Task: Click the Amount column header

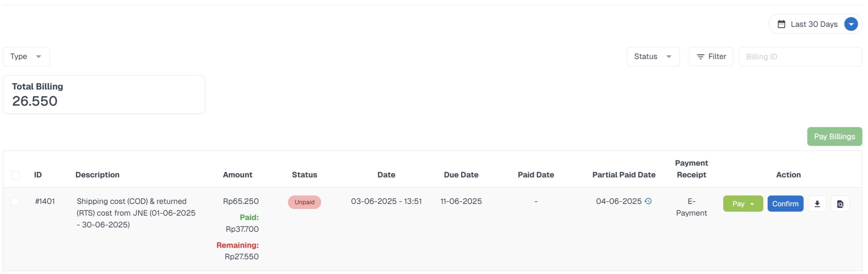Action: coord(237,175)
